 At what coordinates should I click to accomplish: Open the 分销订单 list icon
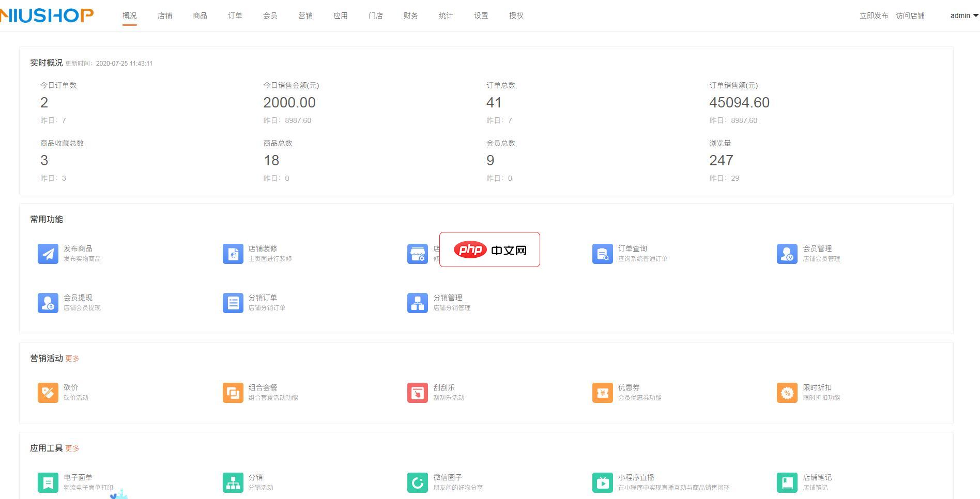tap(233, 303)
